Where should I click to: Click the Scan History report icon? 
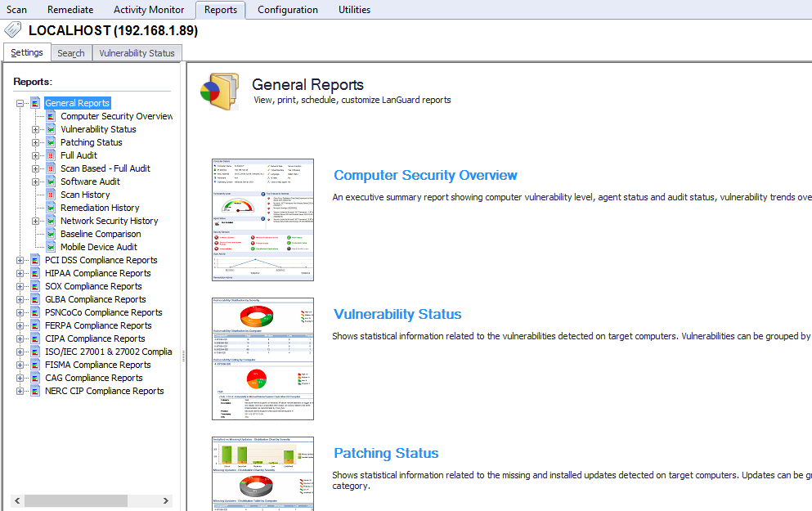pos(51,195)
